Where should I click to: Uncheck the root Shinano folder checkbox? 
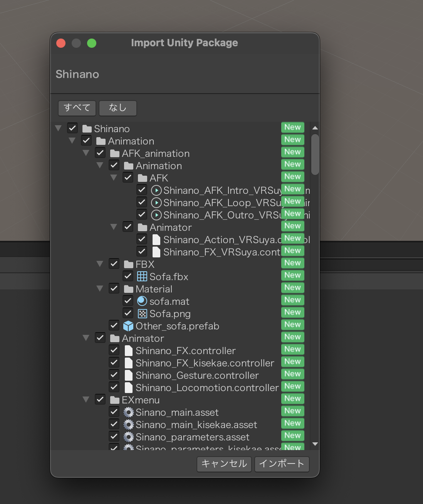click(72, 128)
